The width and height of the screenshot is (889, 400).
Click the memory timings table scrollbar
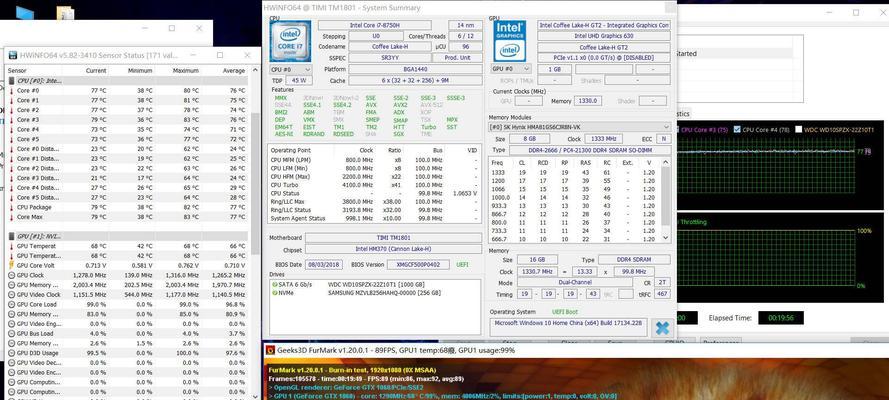click(x=666, y=200)
